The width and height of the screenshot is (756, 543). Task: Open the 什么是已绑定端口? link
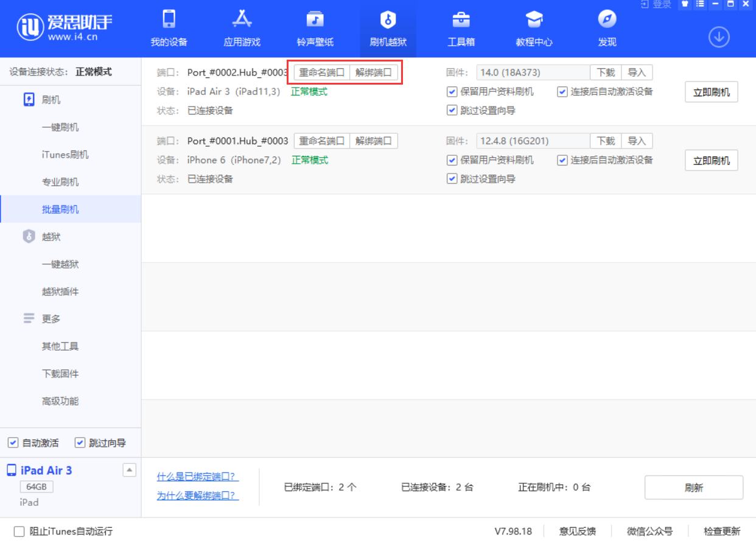point(197,477)
